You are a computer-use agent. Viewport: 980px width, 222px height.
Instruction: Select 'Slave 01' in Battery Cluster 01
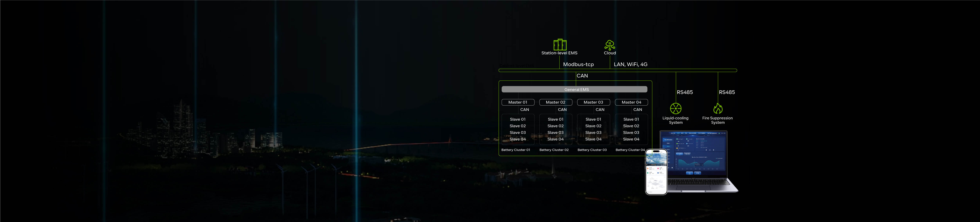pos(518,119)
